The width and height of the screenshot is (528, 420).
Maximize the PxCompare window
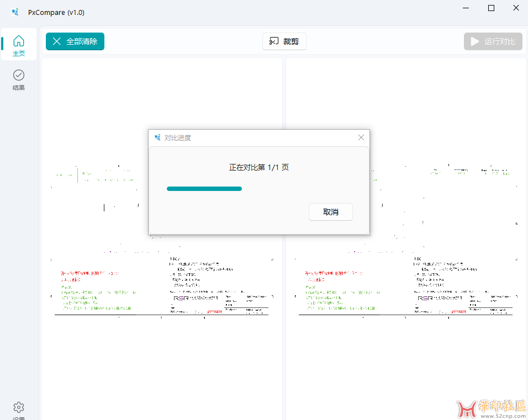click(491, 8)
